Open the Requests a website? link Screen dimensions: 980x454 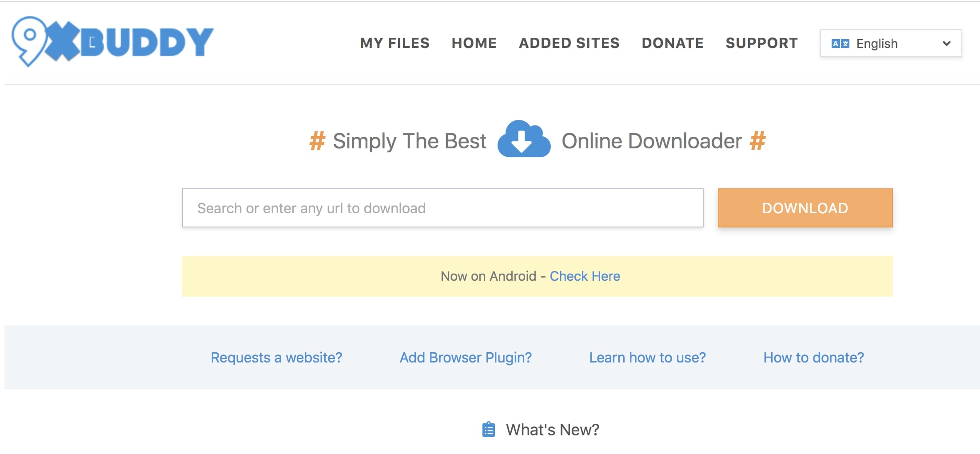pos(277,357)
